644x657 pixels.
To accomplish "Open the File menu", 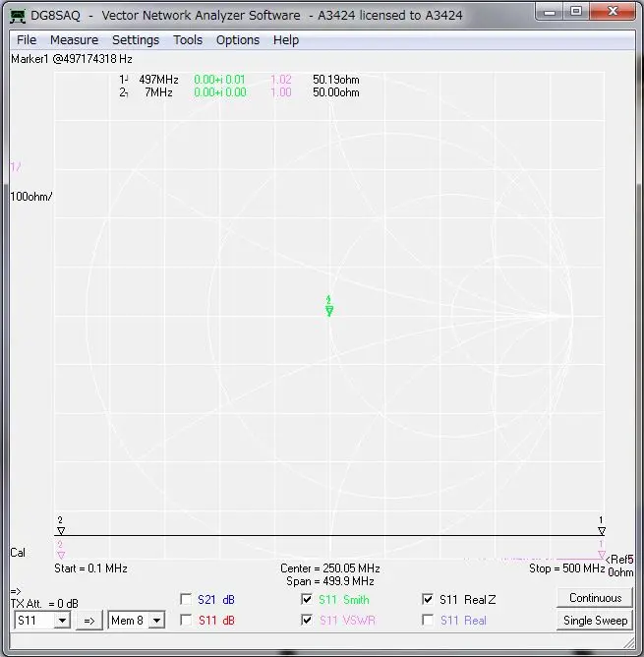I will 27,40.
